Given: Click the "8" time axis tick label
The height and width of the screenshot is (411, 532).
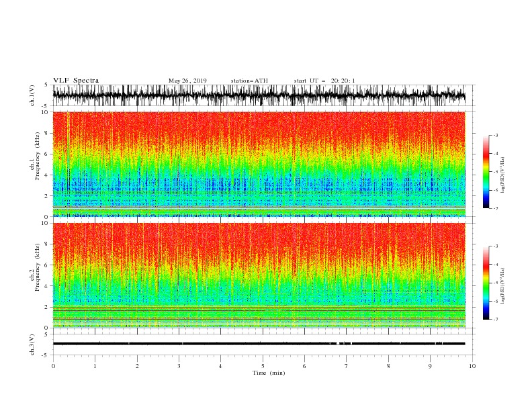Looking at the screenshot, I should coord(388,366).
